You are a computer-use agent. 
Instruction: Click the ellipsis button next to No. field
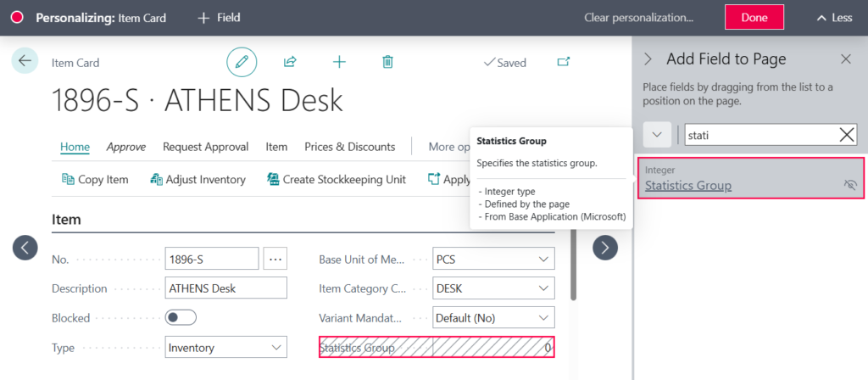coord(275,259)
